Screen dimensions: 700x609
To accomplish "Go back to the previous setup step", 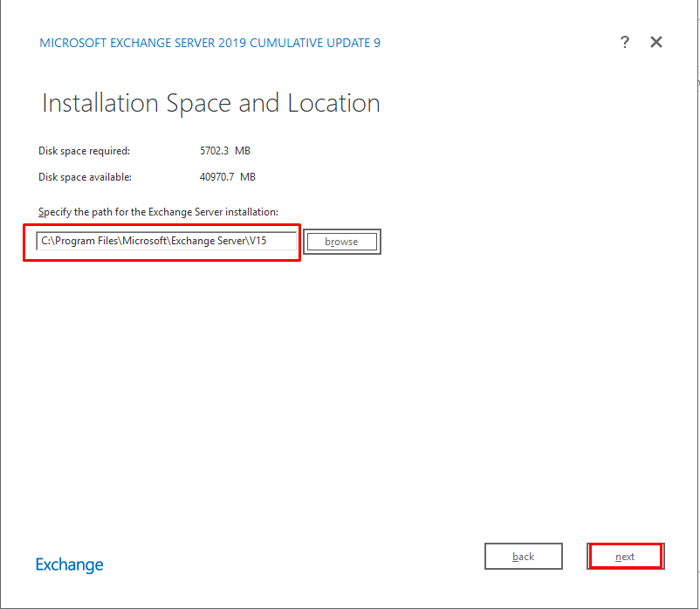I will click(x=523, y=557).
